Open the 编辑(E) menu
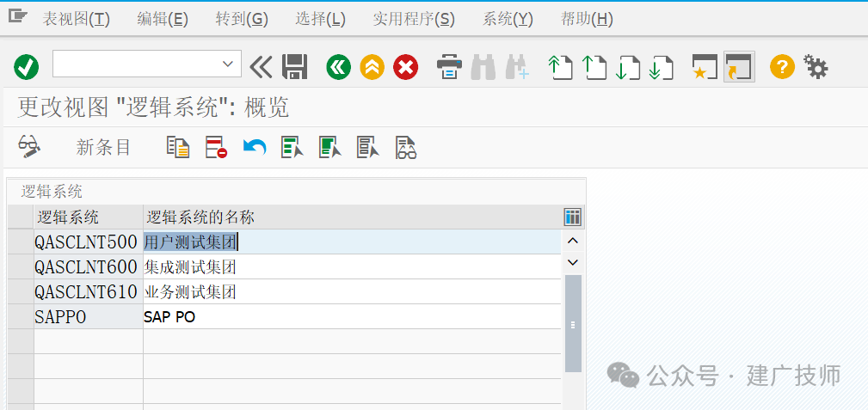The height and width of the screenshot is (410, 868). (x=163, y=20)
